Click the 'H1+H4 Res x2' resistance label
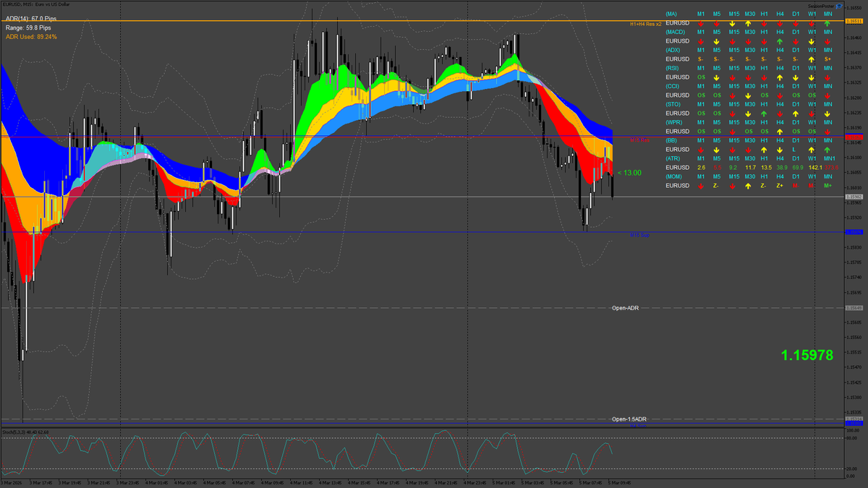 645,24
